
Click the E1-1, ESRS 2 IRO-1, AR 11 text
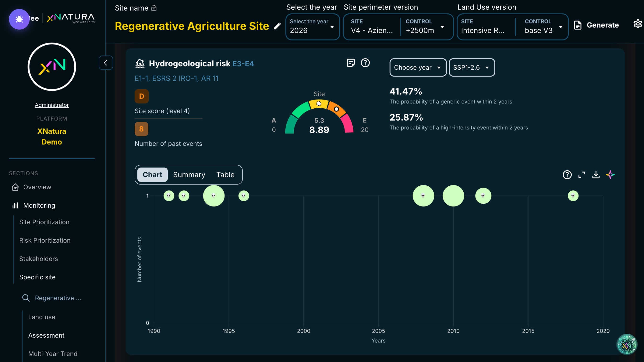[x=177, y=78]
